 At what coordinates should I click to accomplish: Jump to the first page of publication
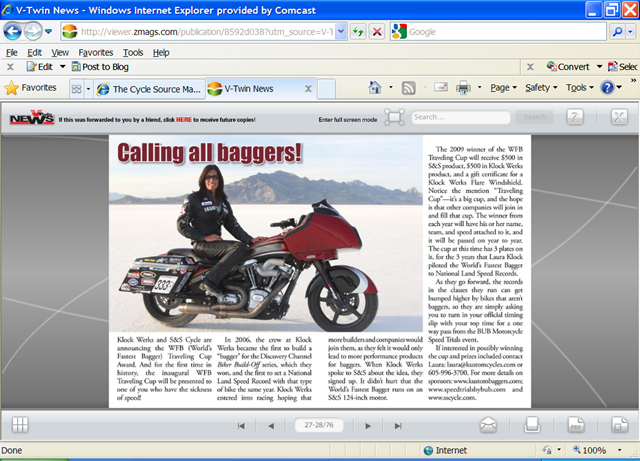point(241,426)
